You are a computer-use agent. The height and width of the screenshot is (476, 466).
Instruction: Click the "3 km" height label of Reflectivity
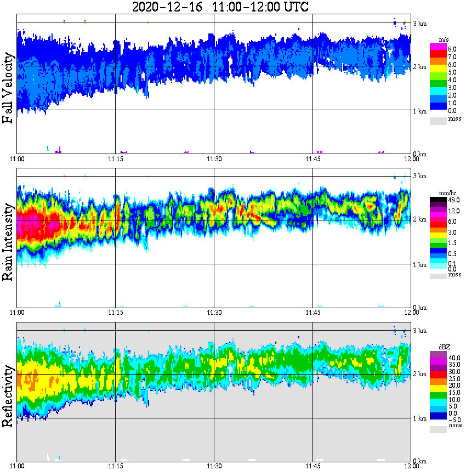point(419,331)
